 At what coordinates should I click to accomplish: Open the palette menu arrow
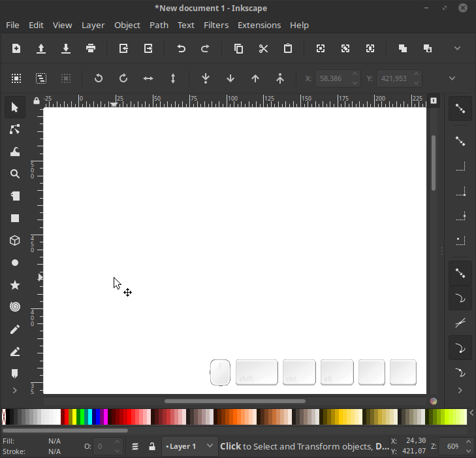[x=471, y=412]
